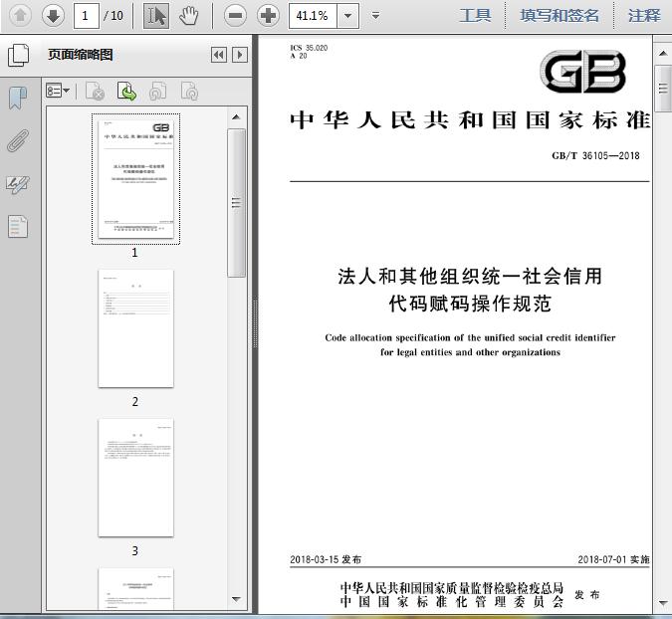The width and height of the screenshot is (672, 619).
Task: Switch to the hand pan tool
Action: pos(188,16)
